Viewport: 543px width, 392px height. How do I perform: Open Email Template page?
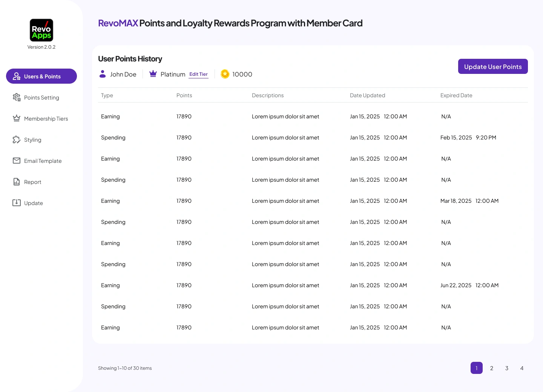point(41,161)
